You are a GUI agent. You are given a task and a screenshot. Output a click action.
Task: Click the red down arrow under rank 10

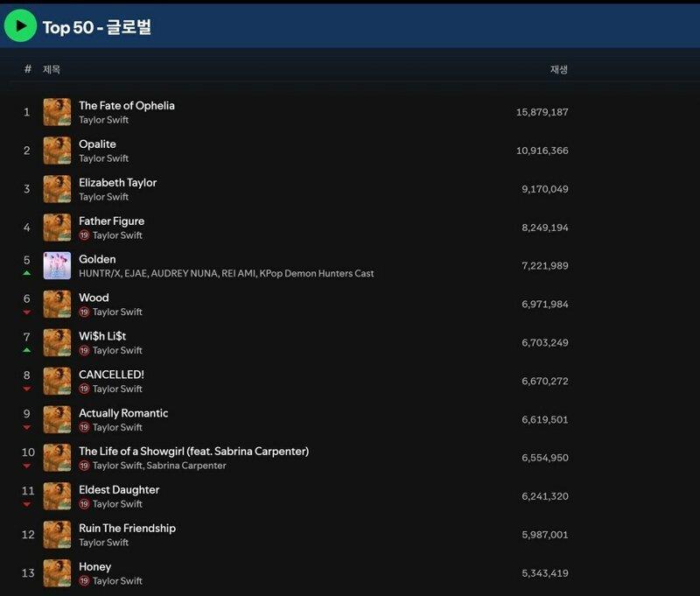tap(27, 466)
